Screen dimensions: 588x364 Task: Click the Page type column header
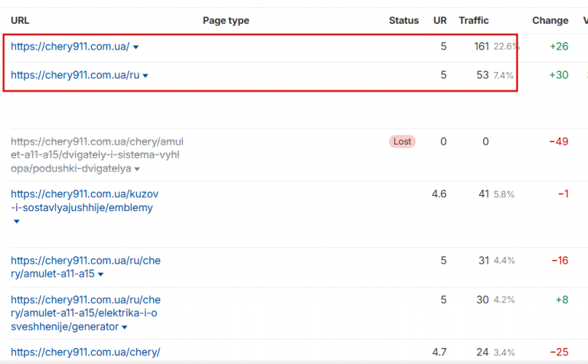point(226,21)
